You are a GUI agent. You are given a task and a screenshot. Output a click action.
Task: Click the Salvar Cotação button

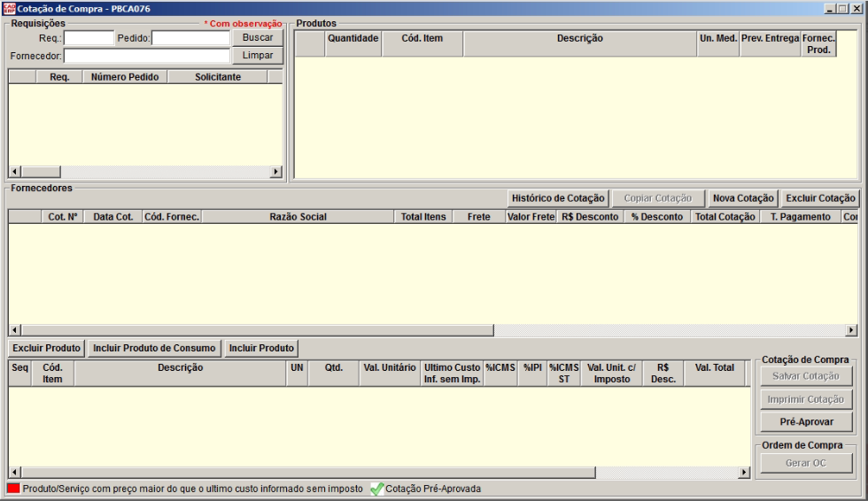pyautogui.click(x=806, y=376)
